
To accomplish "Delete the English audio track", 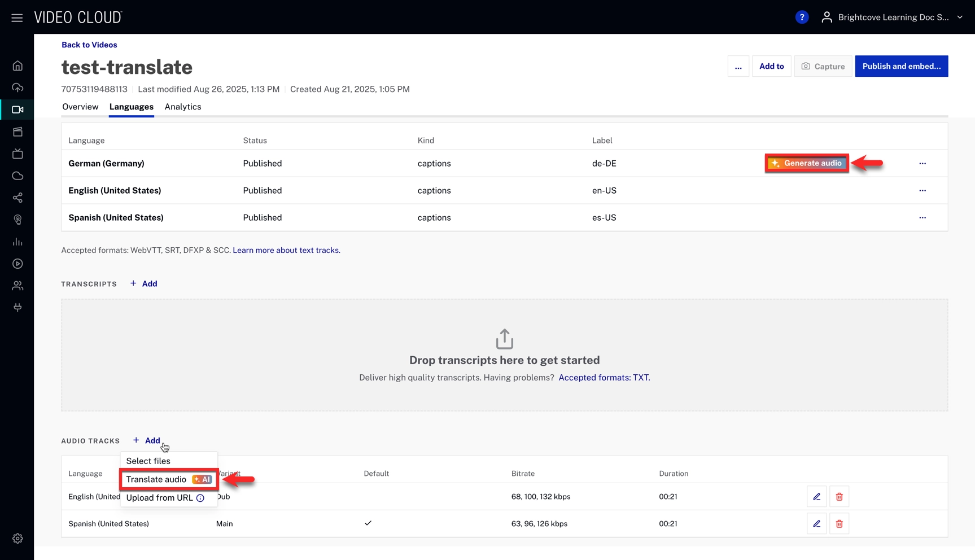I will [839, 497].
